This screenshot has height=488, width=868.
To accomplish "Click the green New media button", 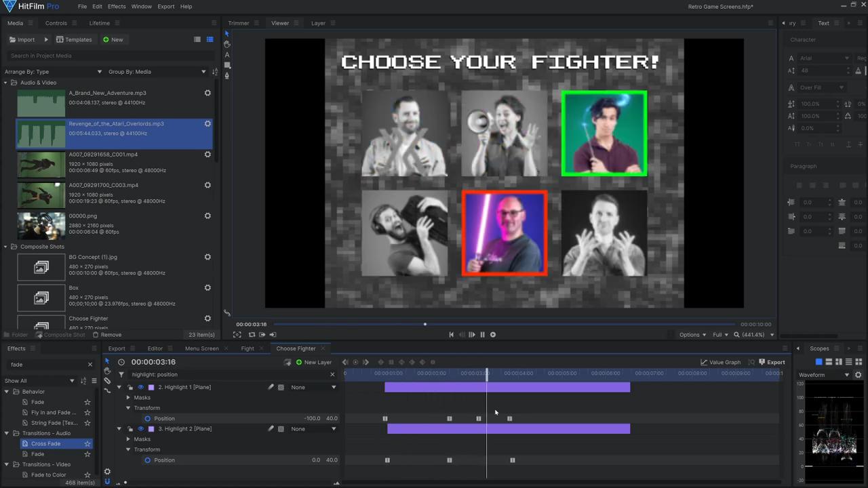I will tap(113, 39).
